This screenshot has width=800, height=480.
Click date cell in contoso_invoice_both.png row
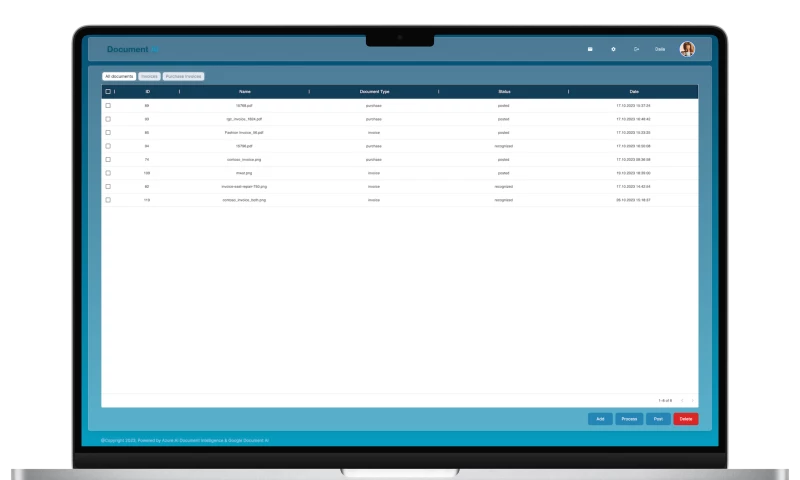tap(633, 200)
